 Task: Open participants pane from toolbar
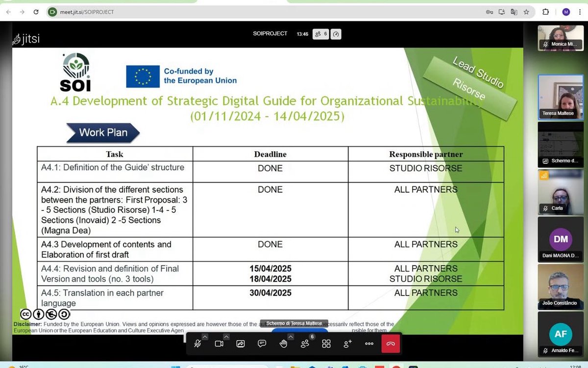pos(305,344)
